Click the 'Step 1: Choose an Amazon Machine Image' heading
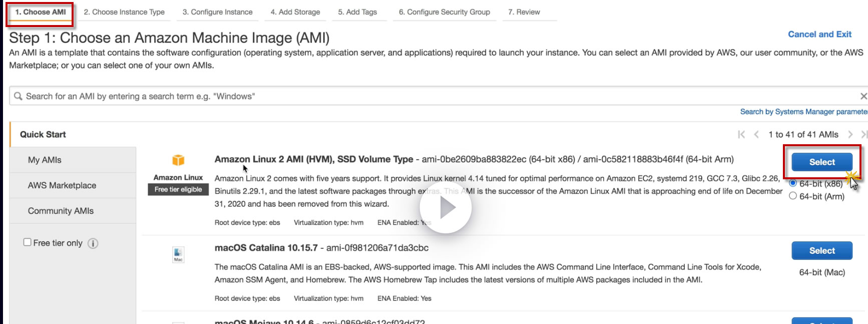 [169, 38]
